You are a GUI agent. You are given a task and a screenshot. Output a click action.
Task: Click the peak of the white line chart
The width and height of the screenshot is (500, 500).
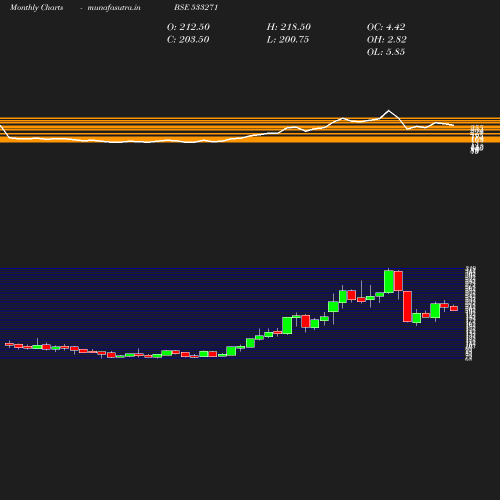[388, 110]
